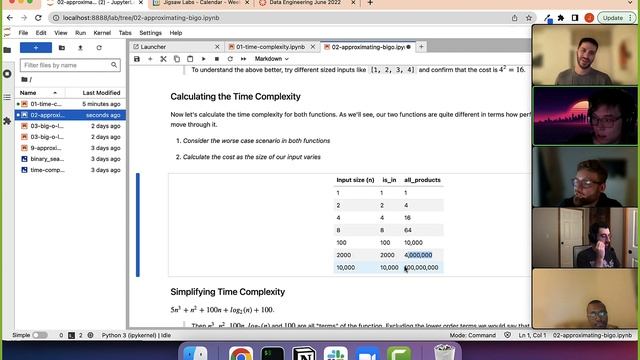Go back in the browser
This screenshot has height=360, width=640.
10,18
